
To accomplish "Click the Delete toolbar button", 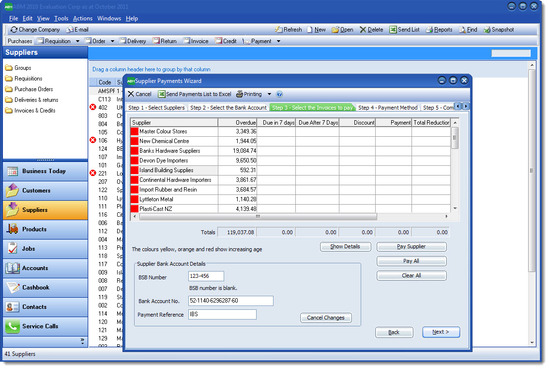I will pos(371,30).
